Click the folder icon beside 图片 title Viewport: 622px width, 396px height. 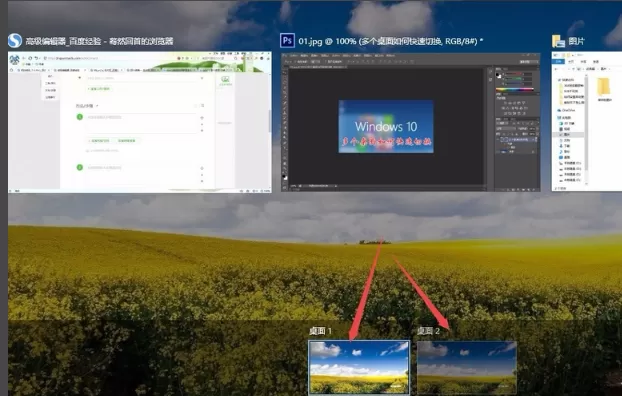[x=558, y=41]
